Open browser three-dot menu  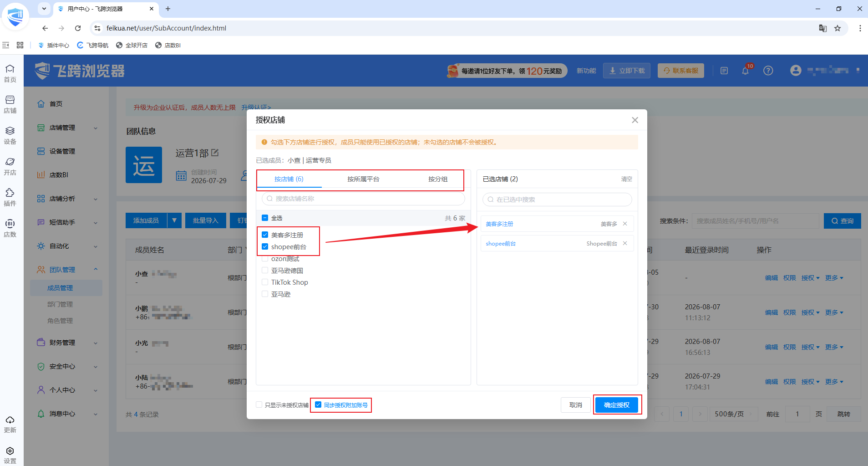860,28
